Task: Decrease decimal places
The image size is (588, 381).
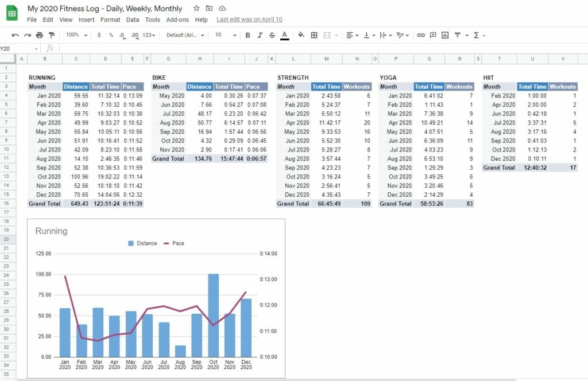Action: pos(122,35)
